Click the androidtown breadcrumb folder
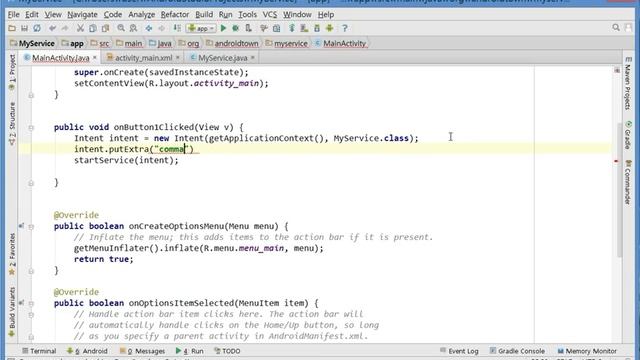 click(x=232, y=43)
